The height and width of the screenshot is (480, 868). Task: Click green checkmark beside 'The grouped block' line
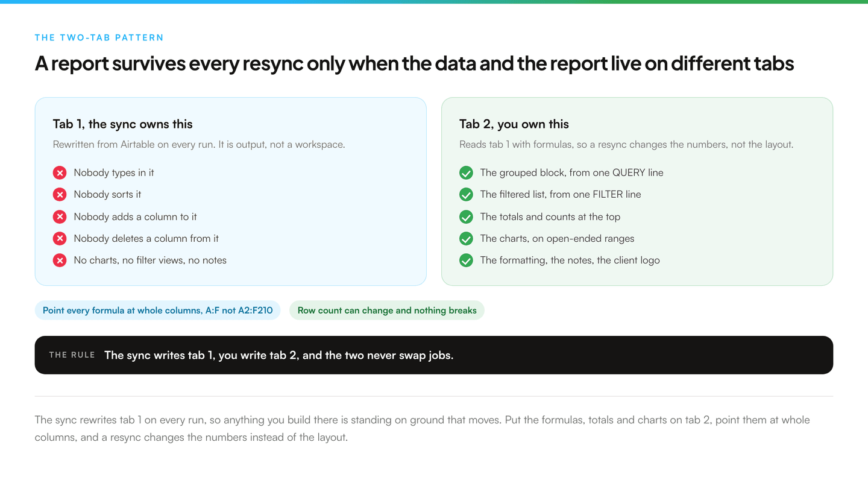[466, 173]
